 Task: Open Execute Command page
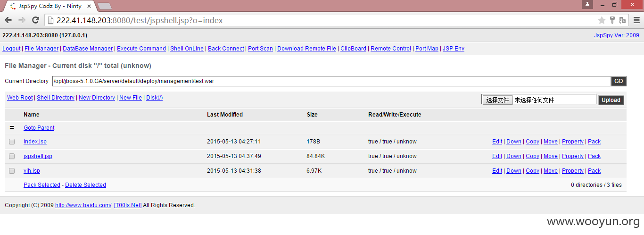click(x=141, y=49)
